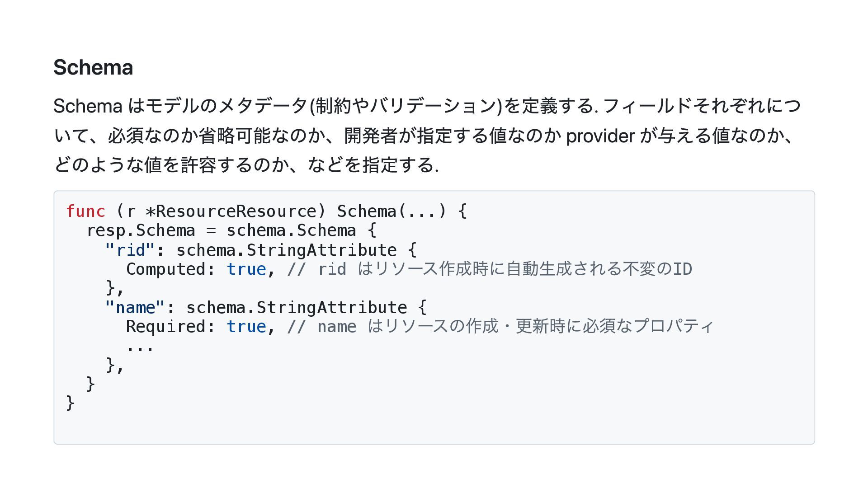Click resp.Schema in the code block

(141, 230)
